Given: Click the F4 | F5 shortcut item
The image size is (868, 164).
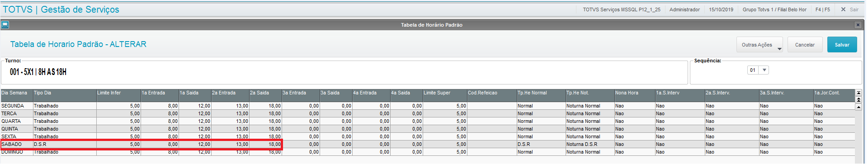Looking at the screenshot, I should 822,9.
